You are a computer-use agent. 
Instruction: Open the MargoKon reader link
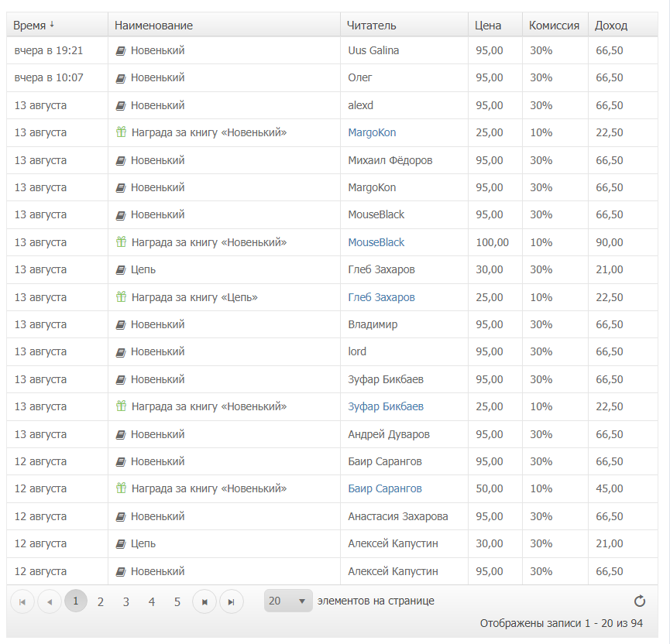point(372,132)
